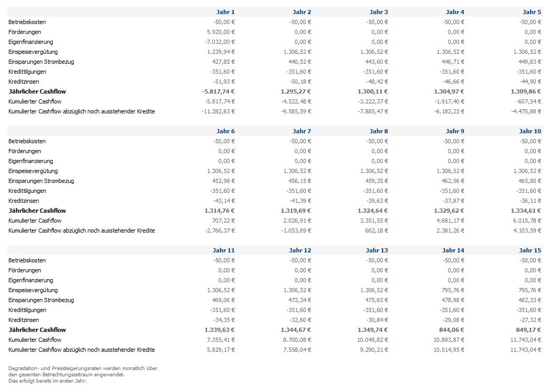Click cumulative cashflow 3.351,55 €

374,221
